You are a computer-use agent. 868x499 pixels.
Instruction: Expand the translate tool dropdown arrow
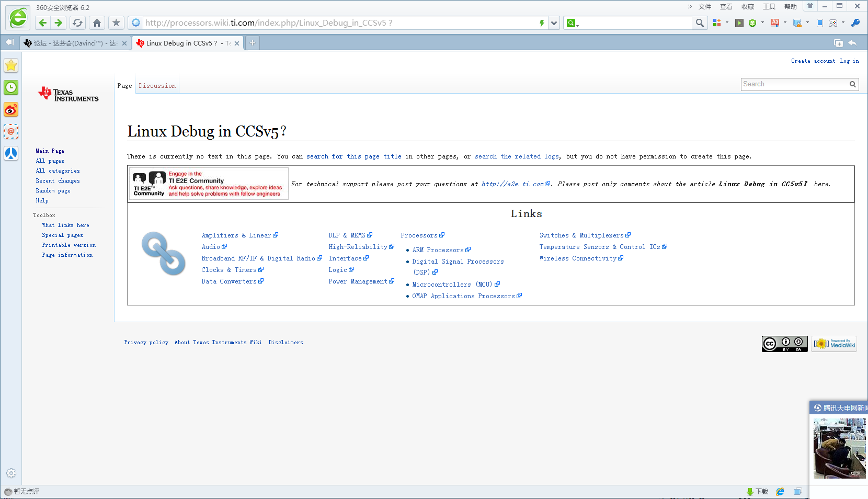(785, 22)
